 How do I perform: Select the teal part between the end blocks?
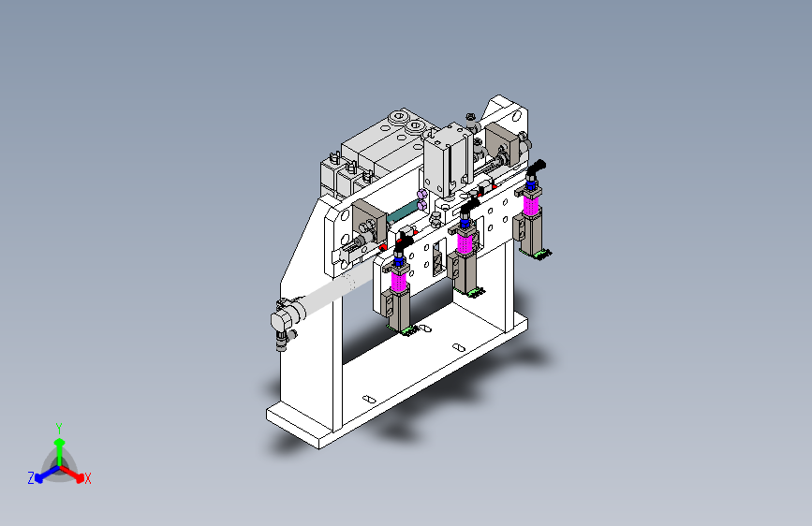(403, 211)
